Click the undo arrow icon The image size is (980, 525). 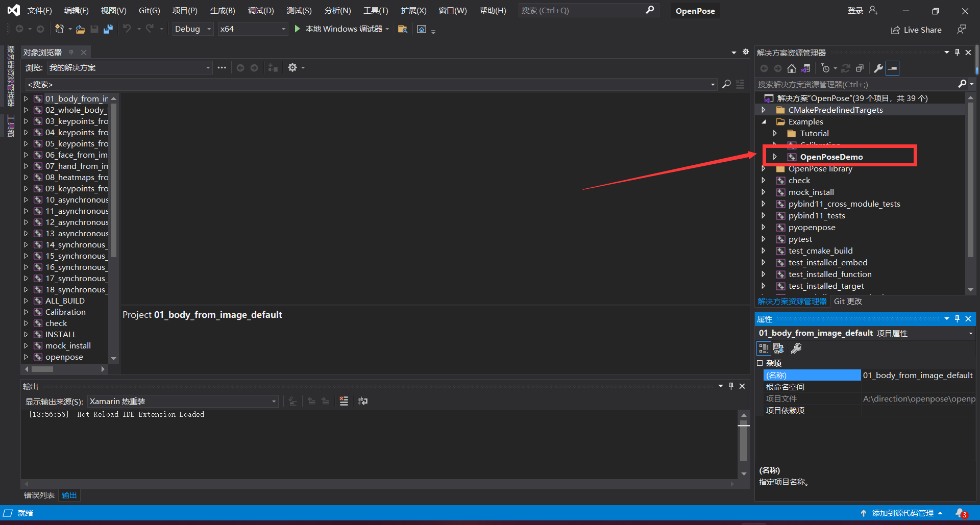127,29
